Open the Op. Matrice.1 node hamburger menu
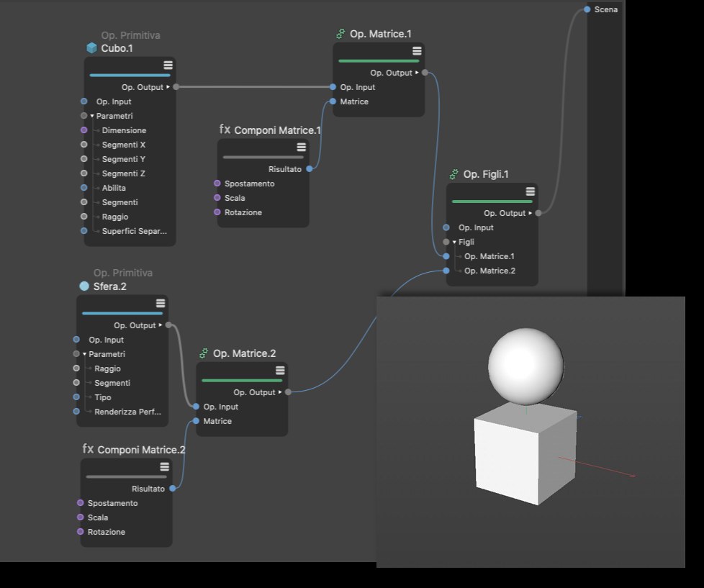 [417, 50]
